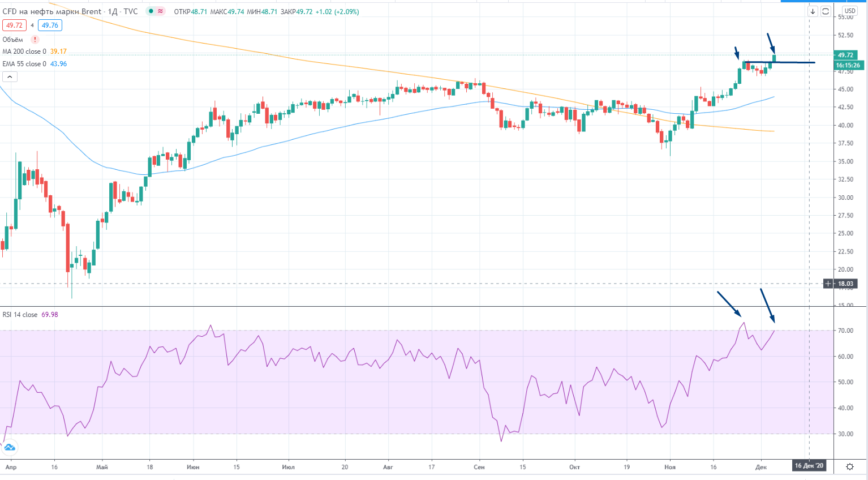This screenshot has width=868, height=480.
Task: Click the down arrow button near USD
Action: (x=813, y=11)
